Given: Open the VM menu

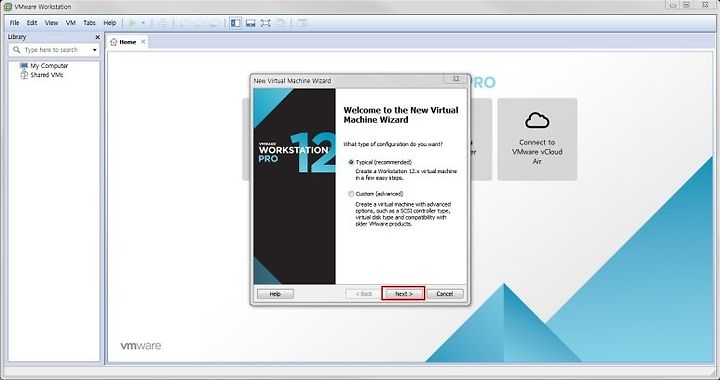Looking at the screenshot, I should [71, 22].
